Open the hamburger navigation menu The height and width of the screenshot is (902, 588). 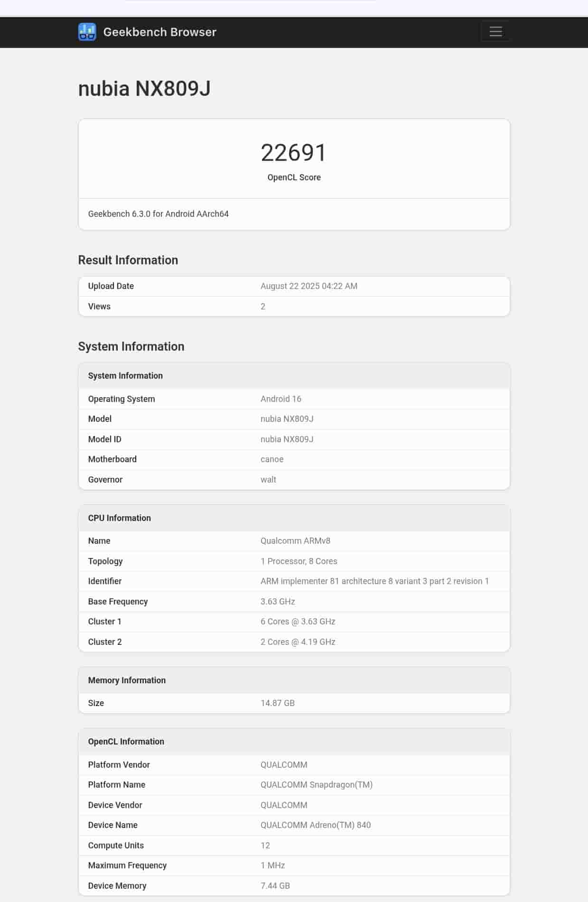(495, 31)
